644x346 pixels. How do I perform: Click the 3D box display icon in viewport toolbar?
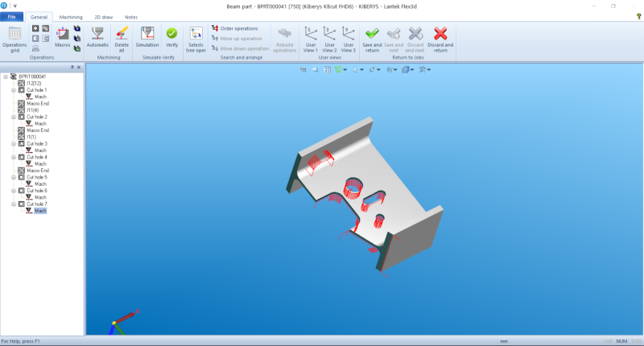(406, 70)
